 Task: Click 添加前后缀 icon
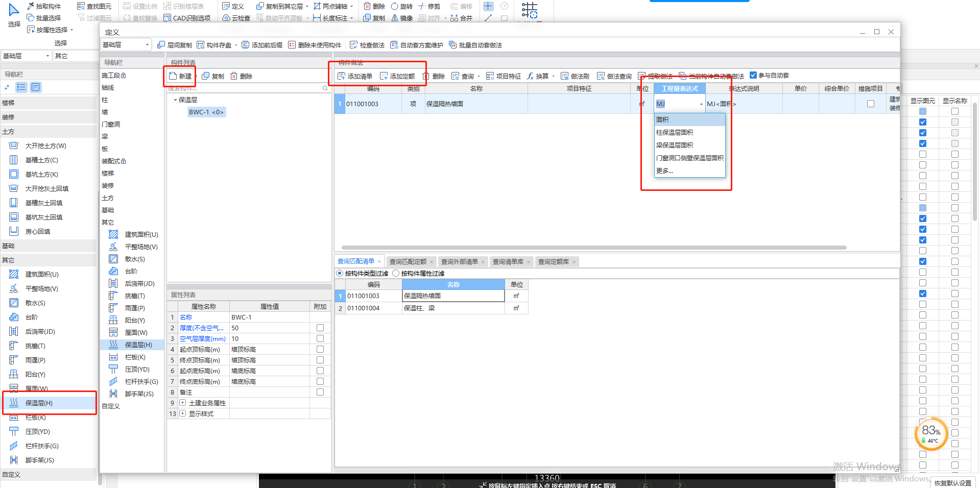coord(246,45)
